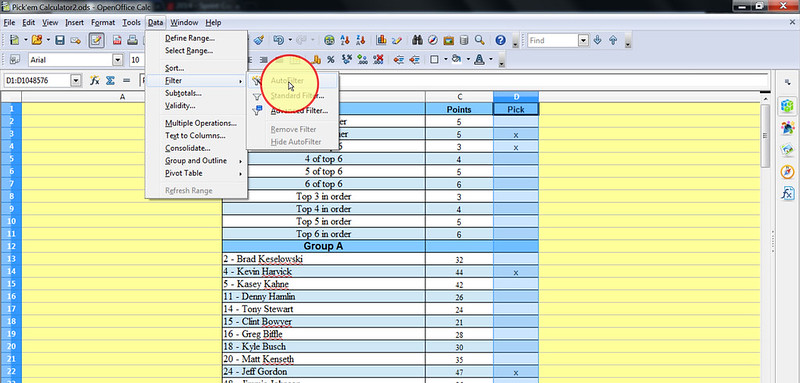This screenshot has height=383, width=800.
Task: Open the Open-file recent documents arrow
Action: coord(48,40)
